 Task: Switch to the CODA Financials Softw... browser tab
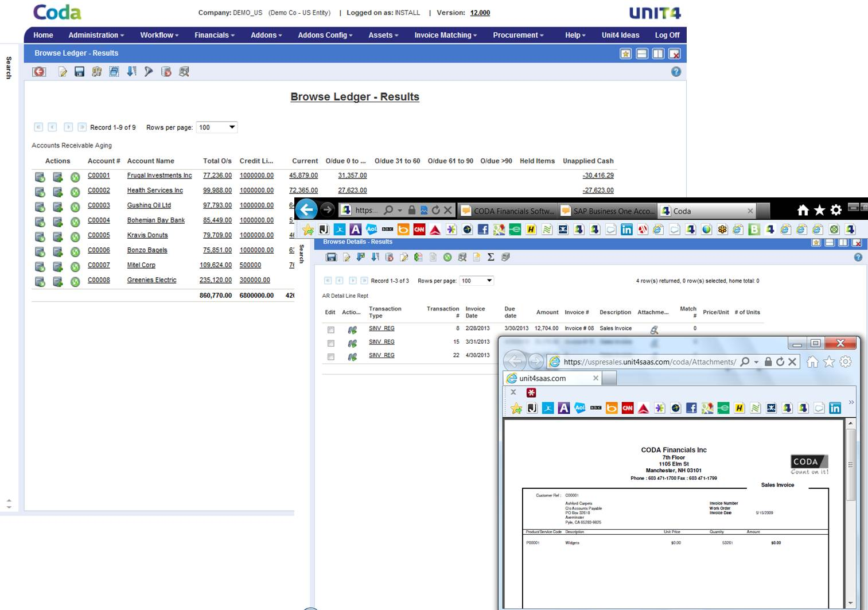tap(508, 211)
